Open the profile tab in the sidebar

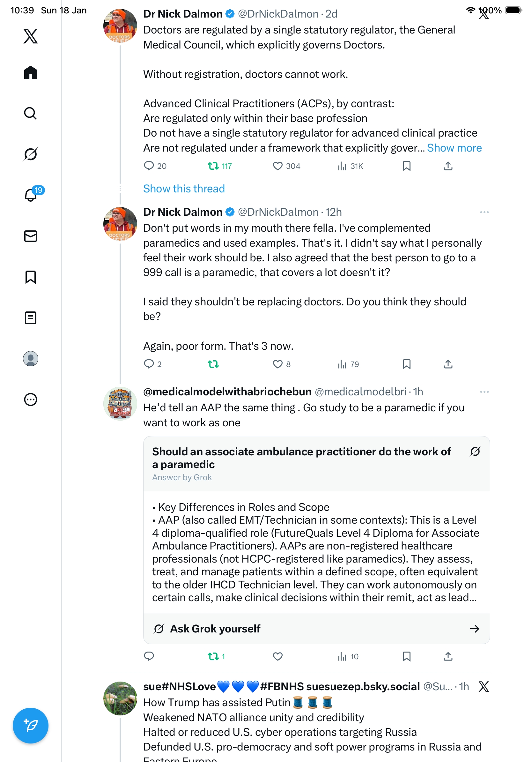(x=31, y=359)
